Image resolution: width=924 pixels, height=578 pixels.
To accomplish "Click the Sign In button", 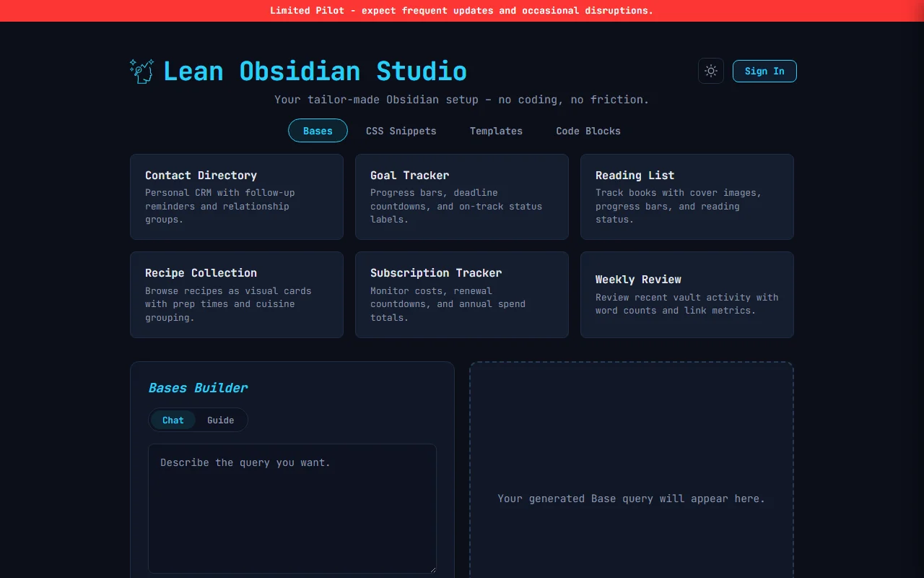I will (x=764, y=71).
